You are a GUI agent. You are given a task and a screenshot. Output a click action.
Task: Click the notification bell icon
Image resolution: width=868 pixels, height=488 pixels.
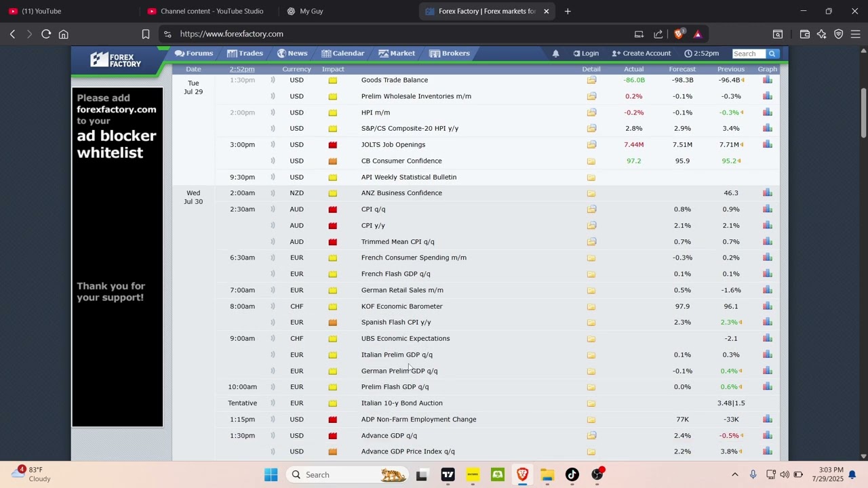555,54
